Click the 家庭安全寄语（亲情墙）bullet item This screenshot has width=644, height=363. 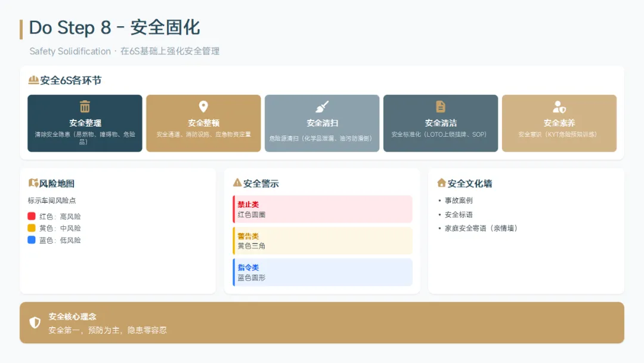481,228
